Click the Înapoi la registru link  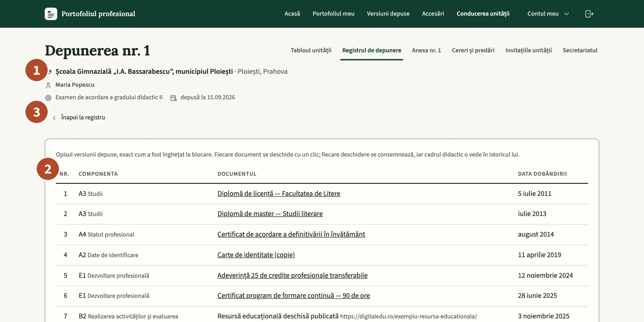coord(83,118)
